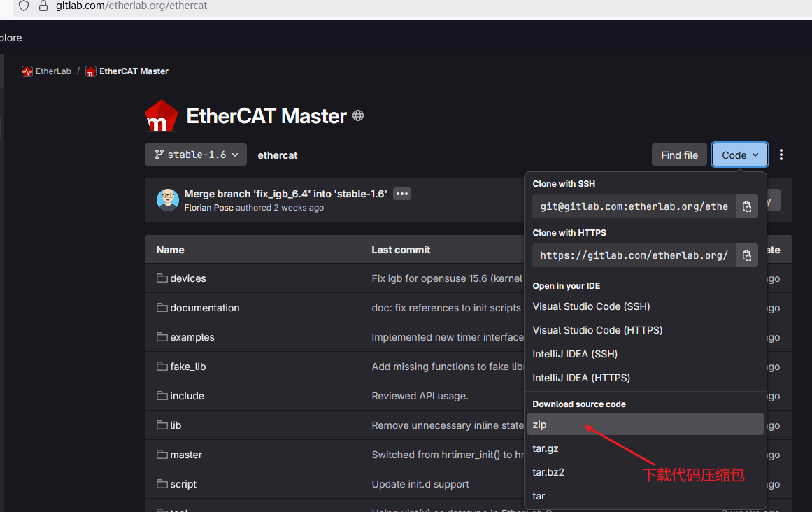Select IntelliJ IDEA (SSH)
Viewport: 812px width, 512px height.
(x=646, y=354)
